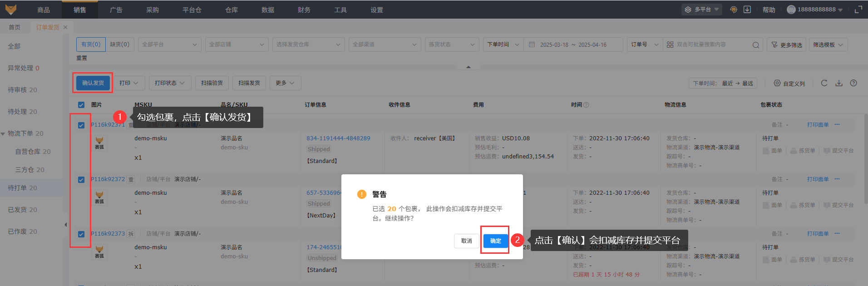Click 确定 in the warning dialog
This screenshot has height=286, width=868.
coord(496,241)
